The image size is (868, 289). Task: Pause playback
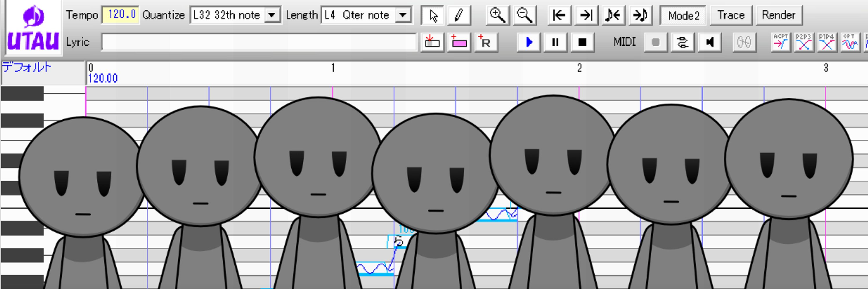[555, 42]
